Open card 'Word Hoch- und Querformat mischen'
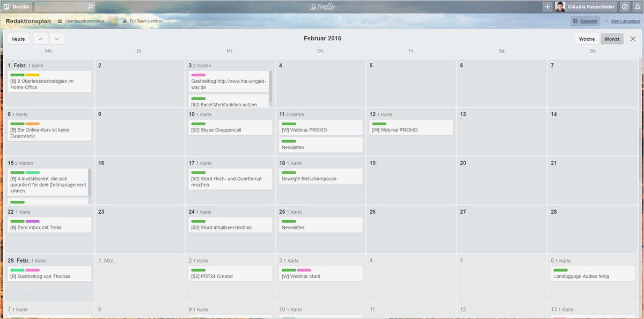This screenshot has width=644, height=319. 230,179
